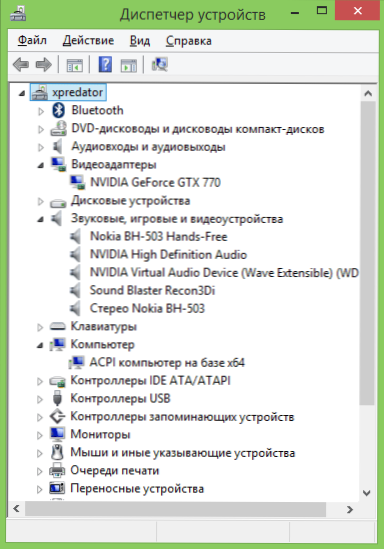384x549 pixels.
Task: Open the Вид menu
Action: 140,41
